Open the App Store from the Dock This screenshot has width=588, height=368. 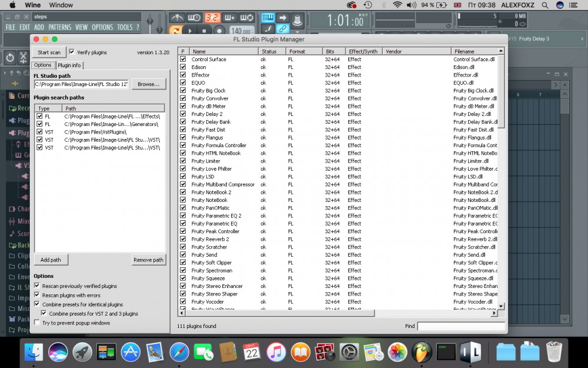[131, 352]
